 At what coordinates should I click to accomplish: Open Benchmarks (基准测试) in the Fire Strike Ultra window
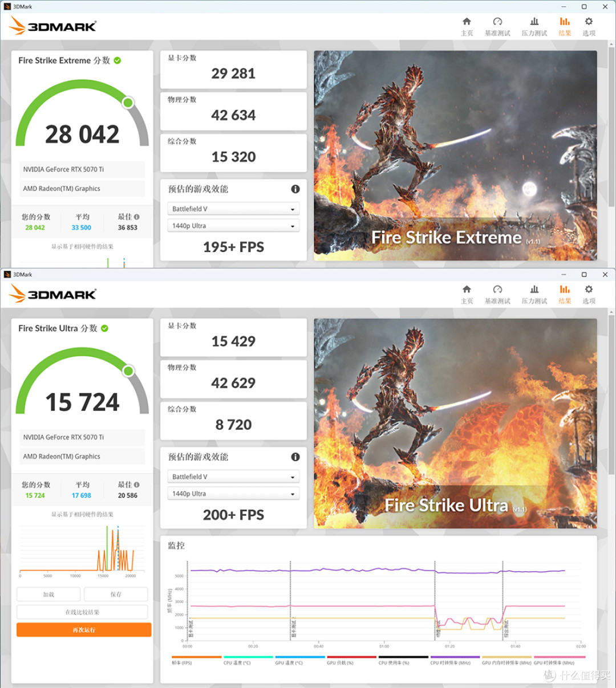497,294
